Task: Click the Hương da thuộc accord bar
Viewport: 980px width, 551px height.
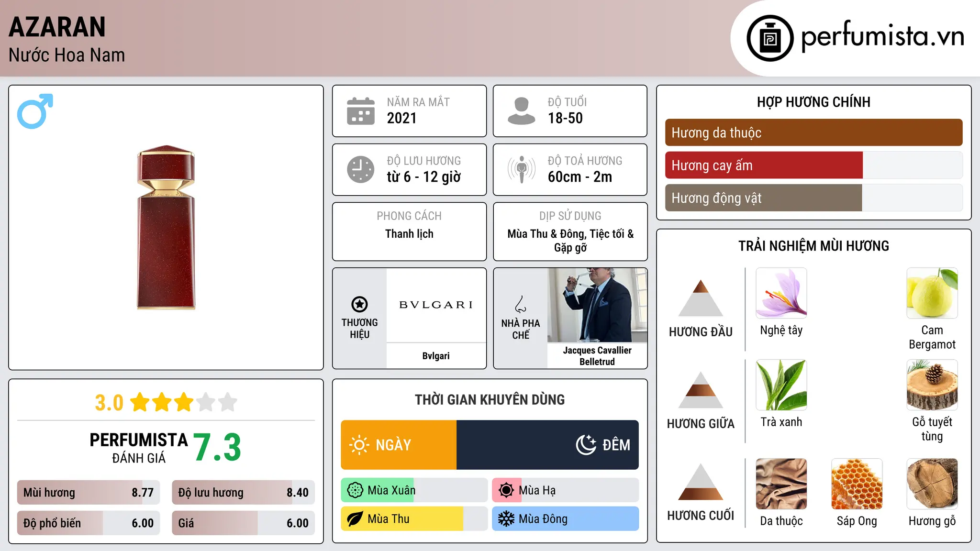Action: pos(813,132)
